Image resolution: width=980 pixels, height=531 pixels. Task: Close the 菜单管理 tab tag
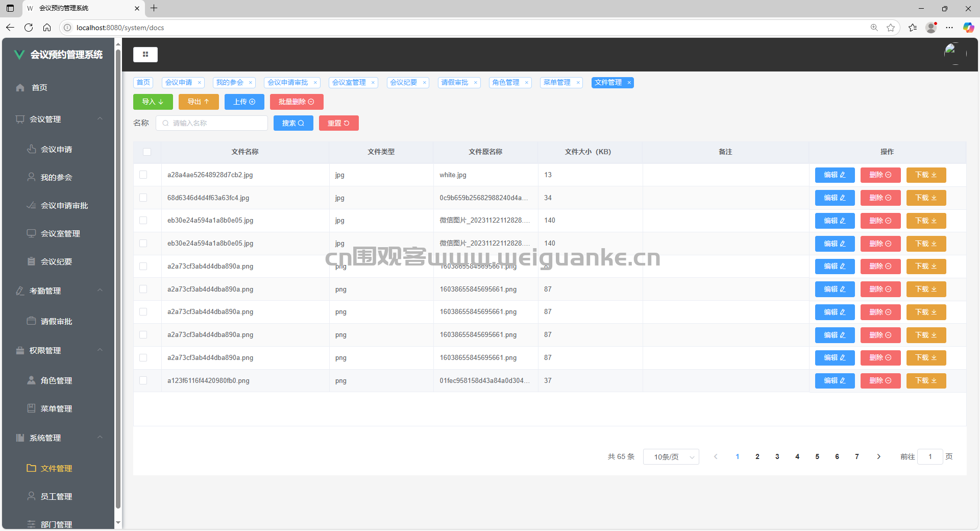[578, 83]
